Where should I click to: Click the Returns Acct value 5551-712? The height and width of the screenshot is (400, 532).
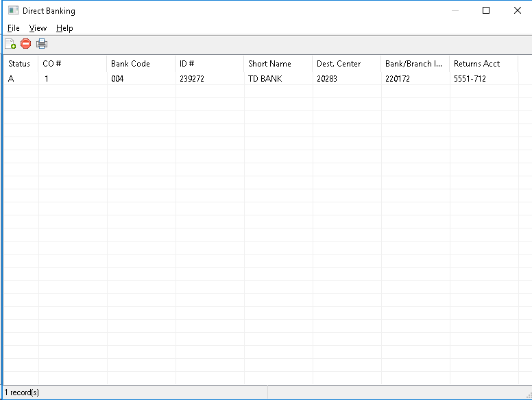tap(470, 79)
